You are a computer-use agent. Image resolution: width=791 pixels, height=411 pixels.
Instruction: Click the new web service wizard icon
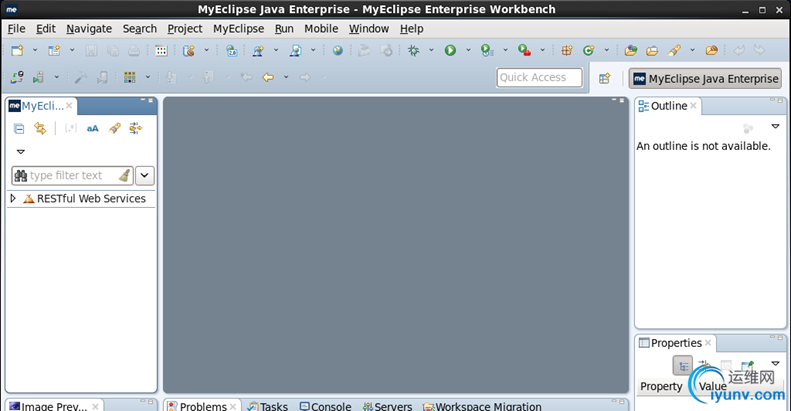tap(258, 50)
